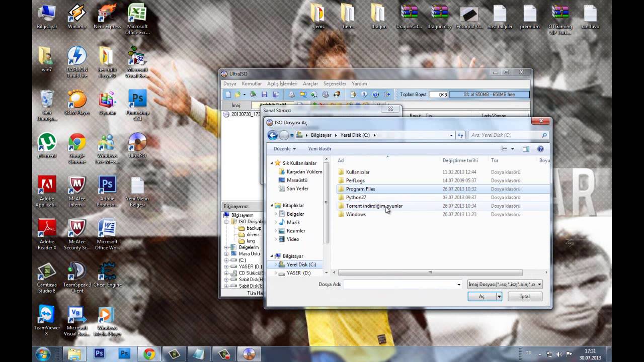Expand the address bar history dropdown
This screenshot has width=644, height=362.
[451, 135]
